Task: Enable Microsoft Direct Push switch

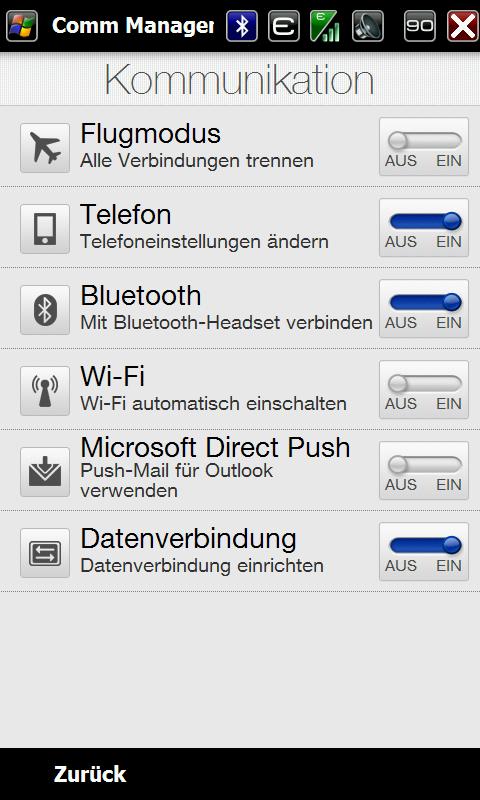Action: (x=424, y=470)
